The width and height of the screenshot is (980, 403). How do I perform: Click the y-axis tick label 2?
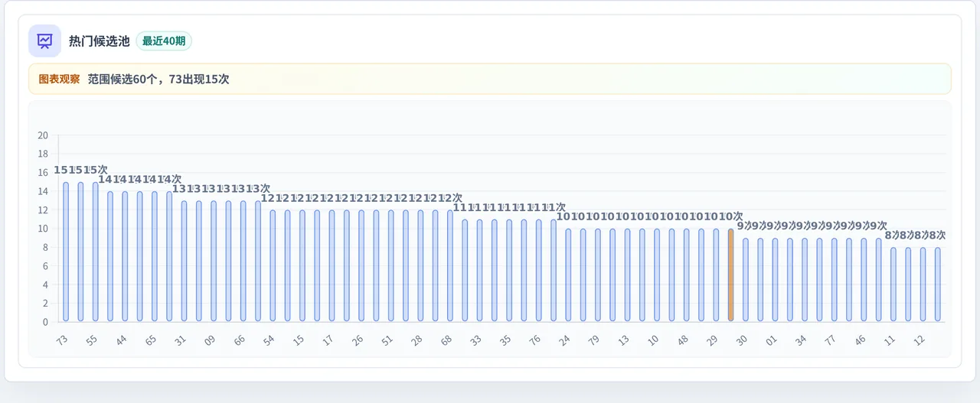click(45, 304)
